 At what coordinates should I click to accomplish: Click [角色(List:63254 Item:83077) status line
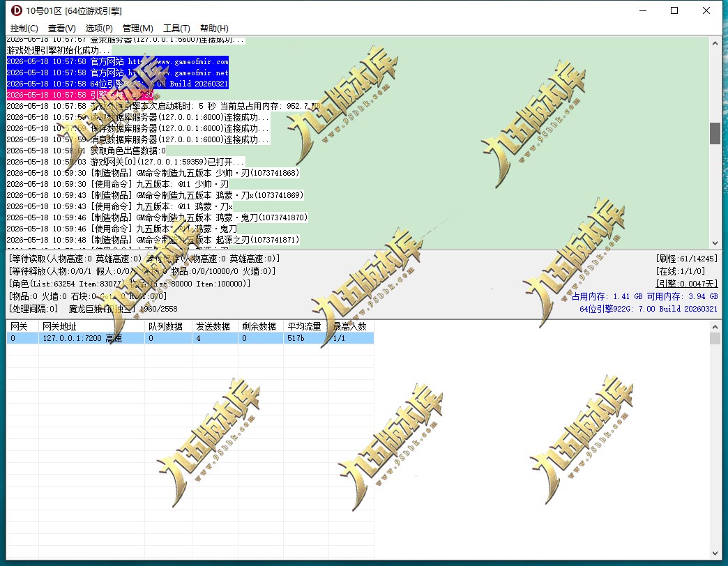pyautogui.click(x=130, y=284)
